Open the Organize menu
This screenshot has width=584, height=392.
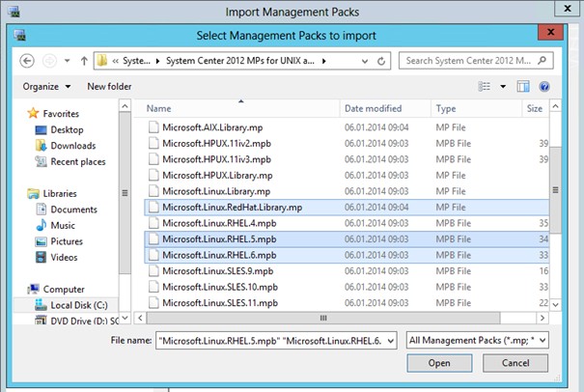pos(46,87)
